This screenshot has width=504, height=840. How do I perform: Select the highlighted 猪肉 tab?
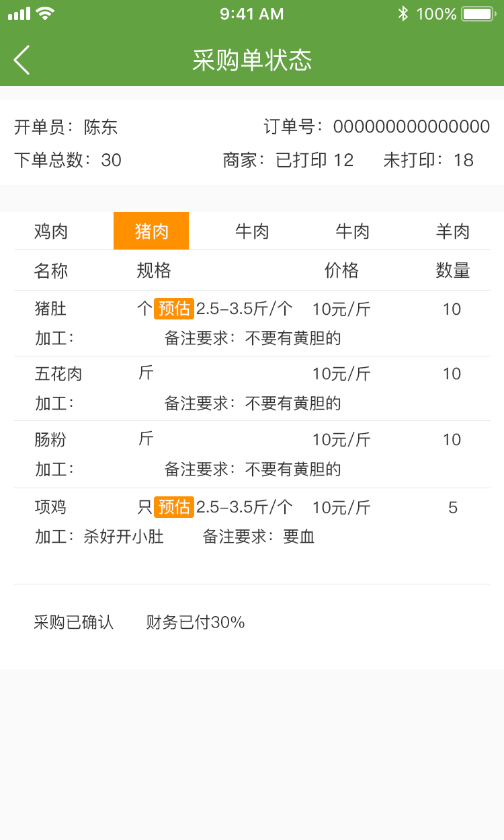click(151, 231)
